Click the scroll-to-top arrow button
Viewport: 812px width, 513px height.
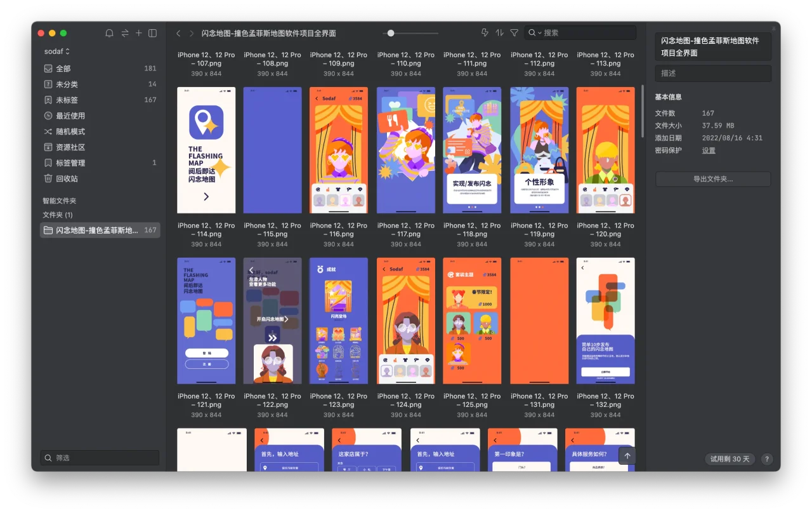pos(627,456)
